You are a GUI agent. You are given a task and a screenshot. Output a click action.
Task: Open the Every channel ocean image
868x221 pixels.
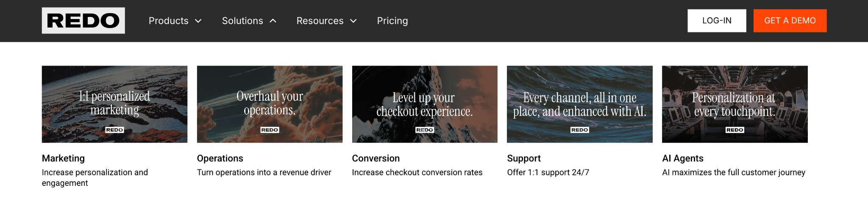579,104
